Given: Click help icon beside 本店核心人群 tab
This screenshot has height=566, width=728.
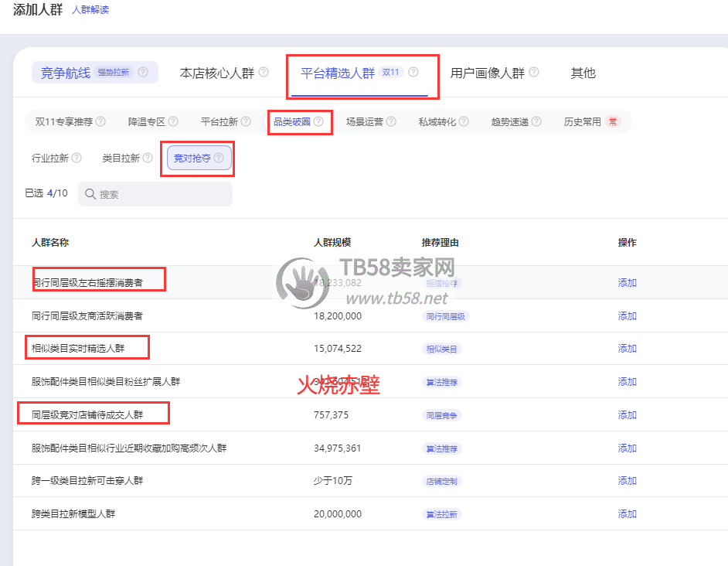Looking at the screenshot, I should [x=264, y=73].
